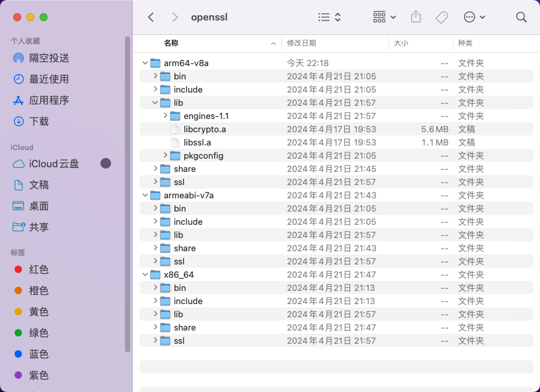Screen dimensions: 540x392
Task: Select the libcrypto.a file
Action: tap(336, 129)
